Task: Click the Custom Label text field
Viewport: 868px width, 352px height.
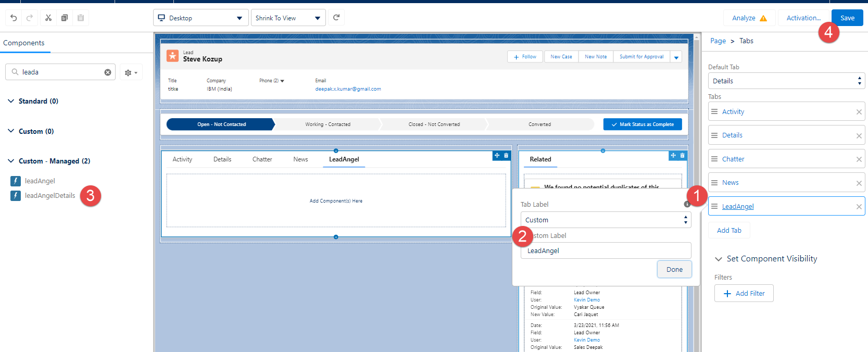Action: pos(606,251)
